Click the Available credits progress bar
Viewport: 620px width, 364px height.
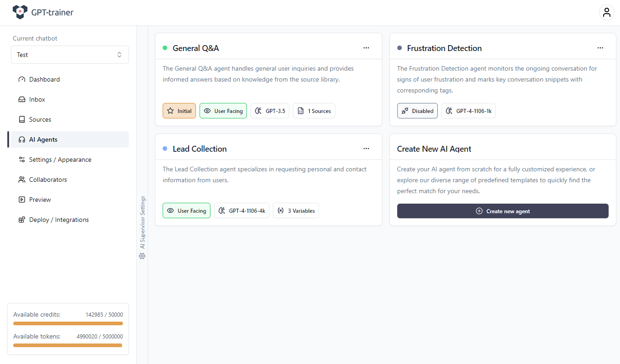point(68,323)
